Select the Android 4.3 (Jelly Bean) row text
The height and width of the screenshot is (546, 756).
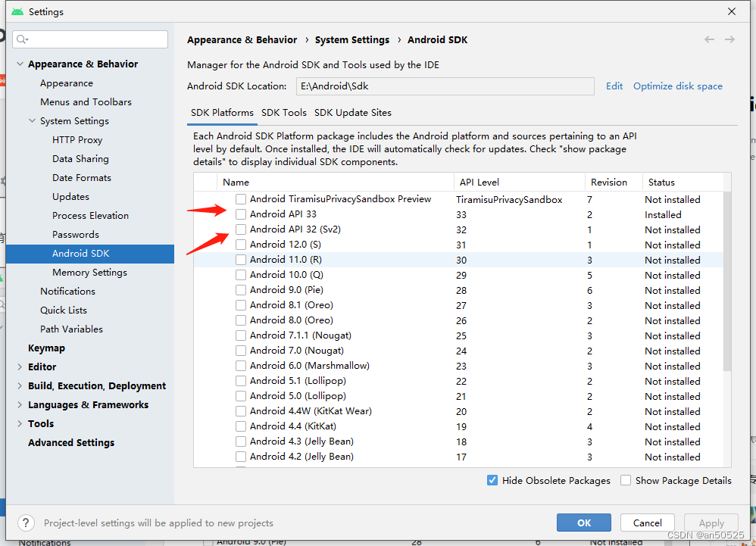click(x=301, y=441)
